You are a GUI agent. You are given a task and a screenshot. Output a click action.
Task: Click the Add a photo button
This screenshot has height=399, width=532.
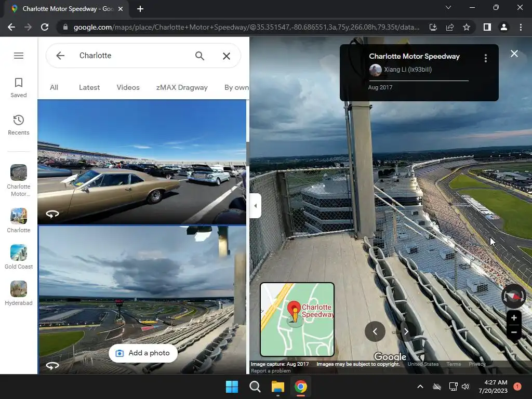click(143, 353)
